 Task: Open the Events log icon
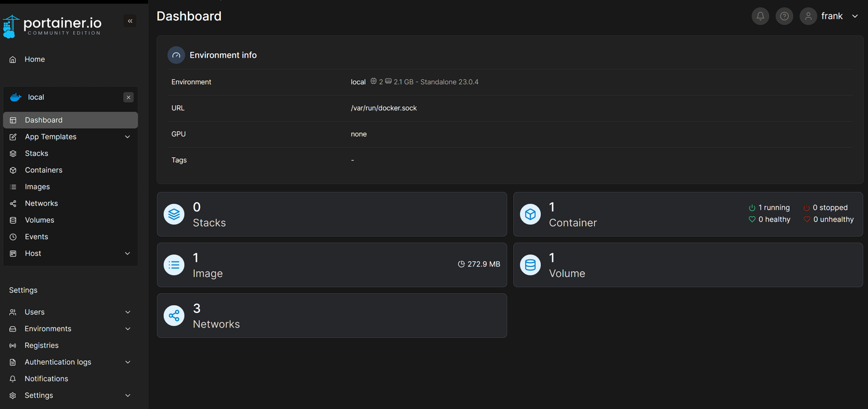(x=13, y=236)
